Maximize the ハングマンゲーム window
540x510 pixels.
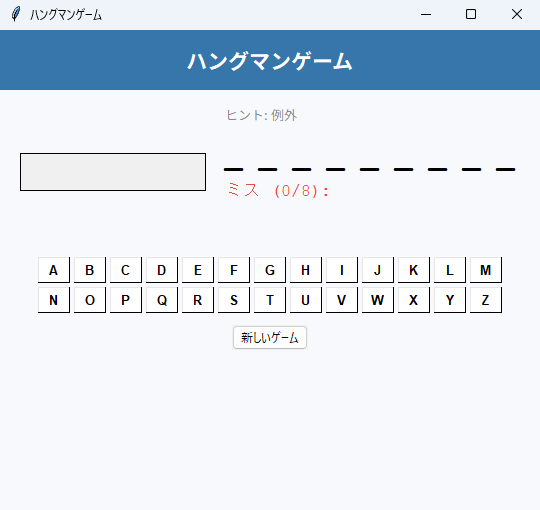coord(471,14)
